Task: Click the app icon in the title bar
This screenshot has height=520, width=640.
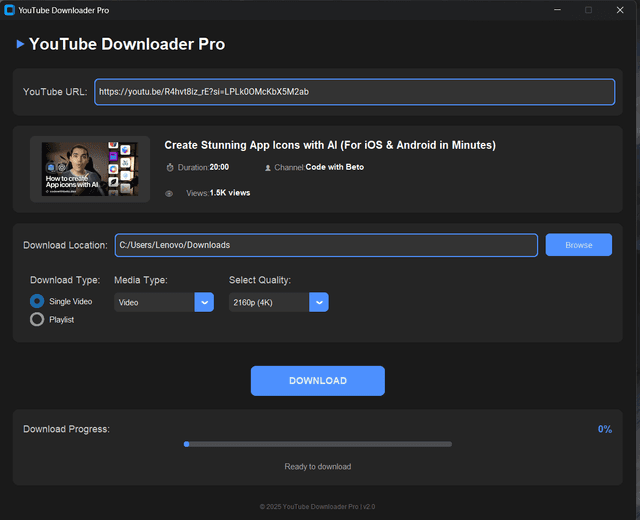Action: (9, 10)
